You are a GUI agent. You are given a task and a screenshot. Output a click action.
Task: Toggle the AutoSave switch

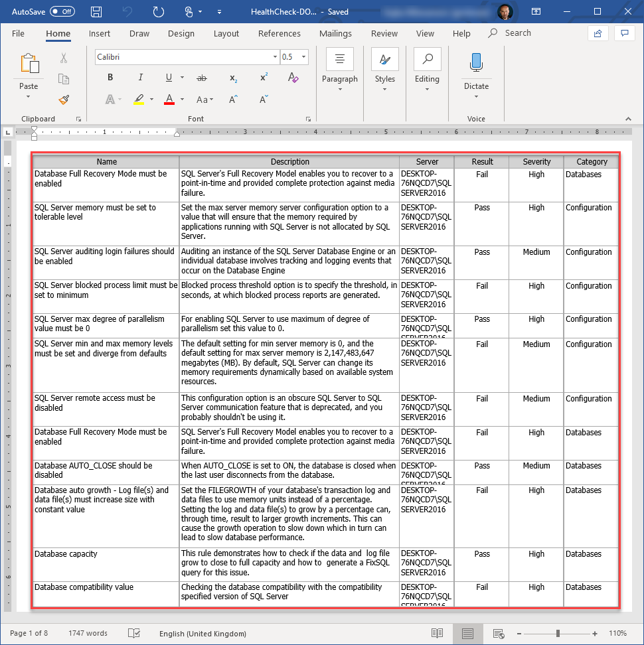pyautogui.click(x=62, y=11)
